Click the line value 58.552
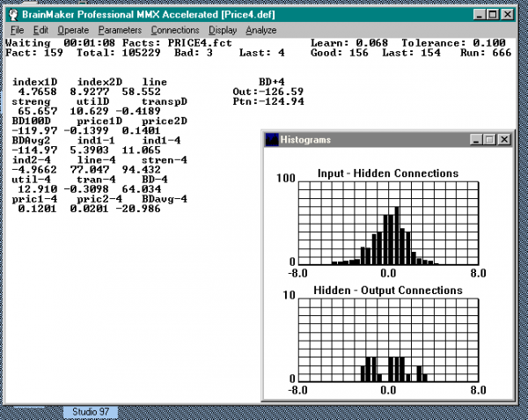This screenshot has height=420, width=528. coord(142,92)
